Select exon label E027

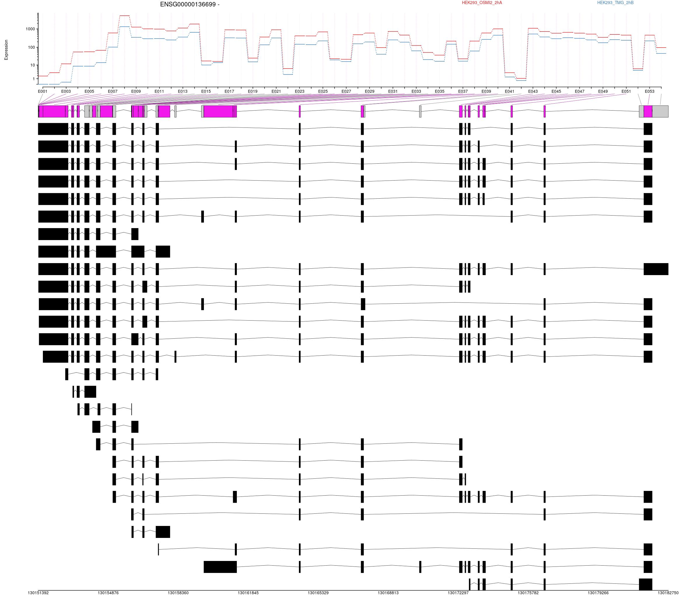click(346, 91)
